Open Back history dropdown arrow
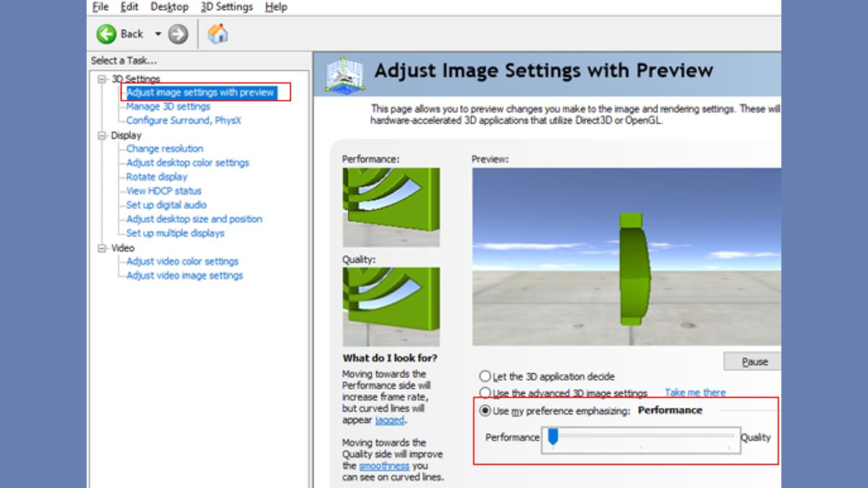The width and height of the screenshot is (868, 488). point(158,34)
